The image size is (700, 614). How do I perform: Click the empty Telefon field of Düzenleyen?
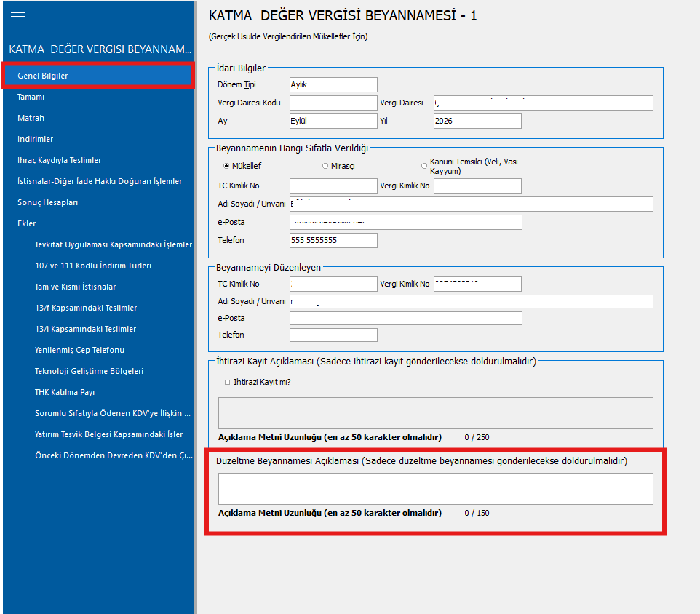(x=333, y=335)
